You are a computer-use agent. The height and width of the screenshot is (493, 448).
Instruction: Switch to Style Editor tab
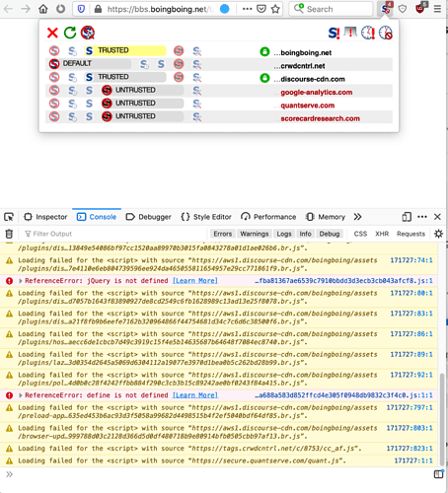click(x=206, y=217)
